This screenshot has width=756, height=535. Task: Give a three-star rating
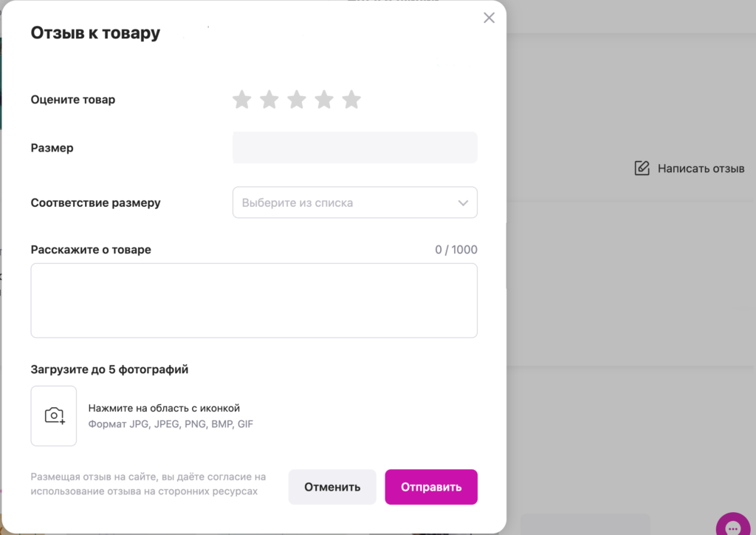pyautogui.click(x=297, y=99)
